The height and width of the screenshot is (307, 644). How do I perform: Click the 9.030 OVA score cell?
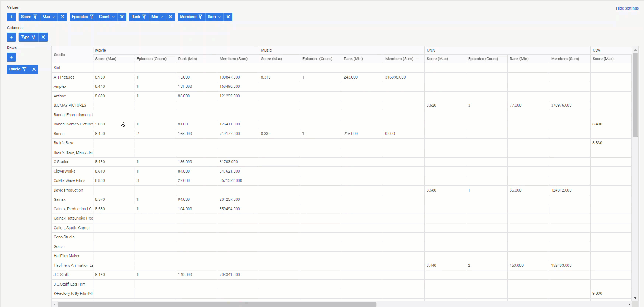tap(611, 293)
